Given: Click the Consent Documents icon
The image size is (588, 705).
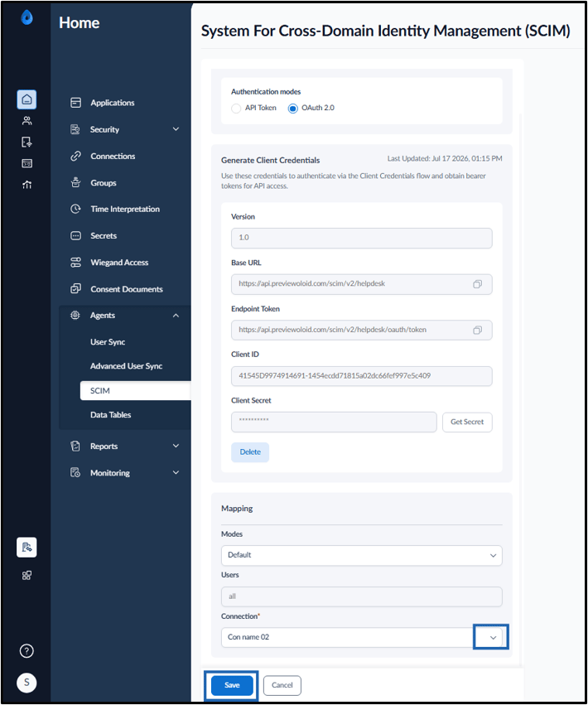Looking at the screenshot, I should pyautogui.click(x=76, y=288).
